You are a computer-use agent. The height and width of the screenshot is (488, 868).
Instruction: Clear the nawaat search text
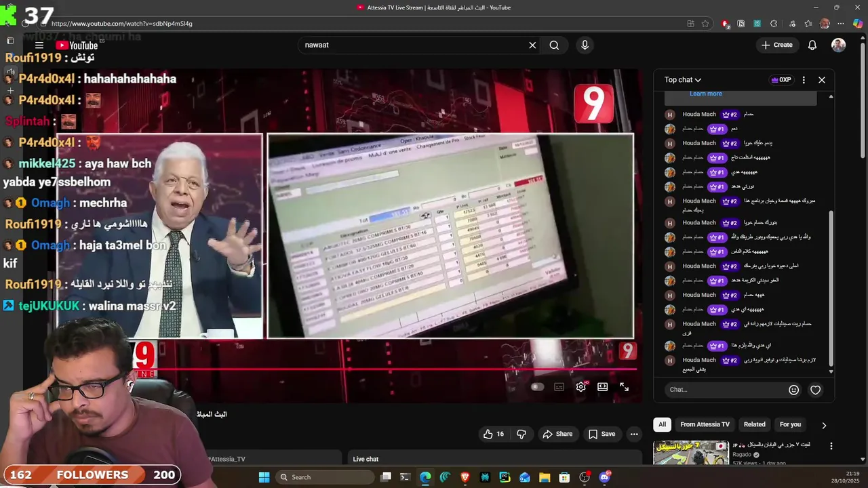coord(532,45)
